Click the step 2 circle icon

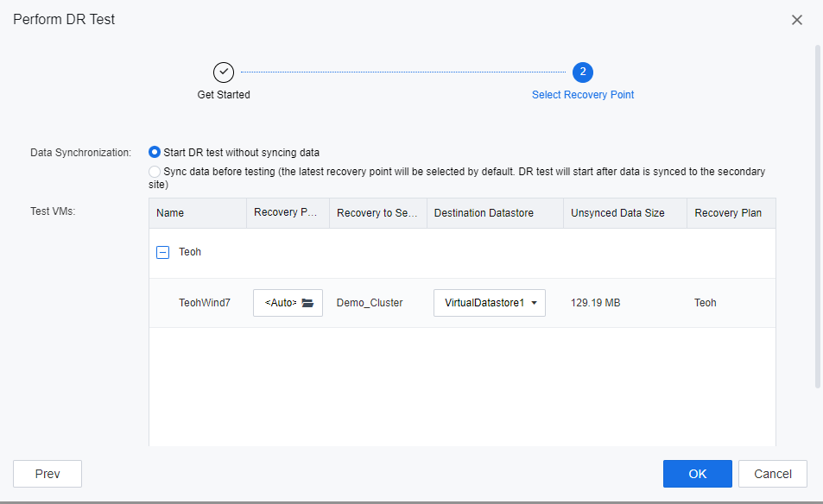coord(583,72)
